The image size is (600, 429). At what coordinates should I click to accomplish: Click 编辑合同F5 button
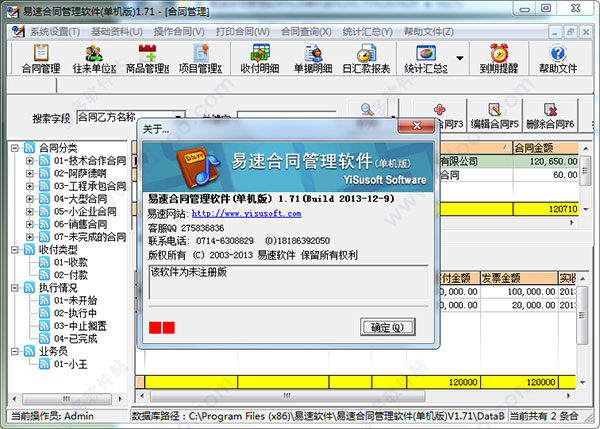click(494, 116)
